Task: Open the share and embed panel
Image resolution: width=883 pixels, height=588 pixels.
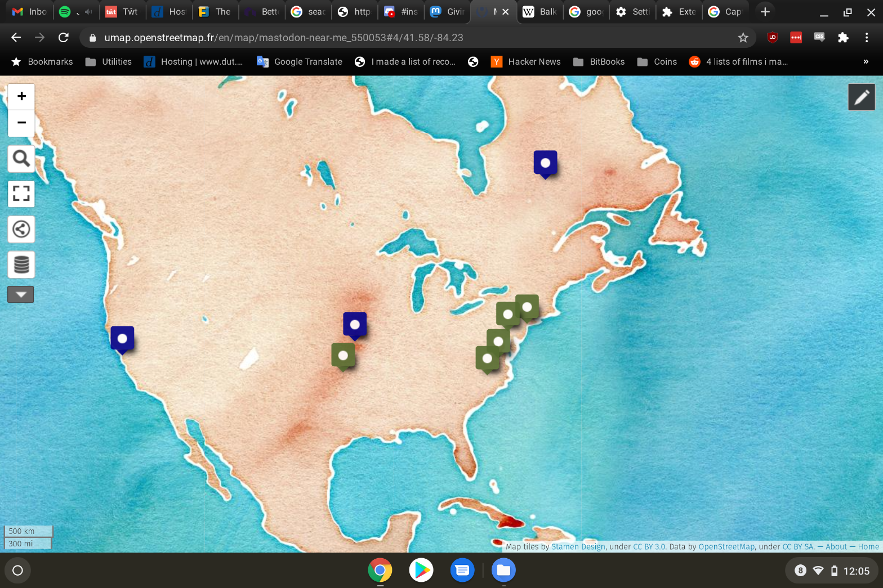Action: [x=21, y=230]
